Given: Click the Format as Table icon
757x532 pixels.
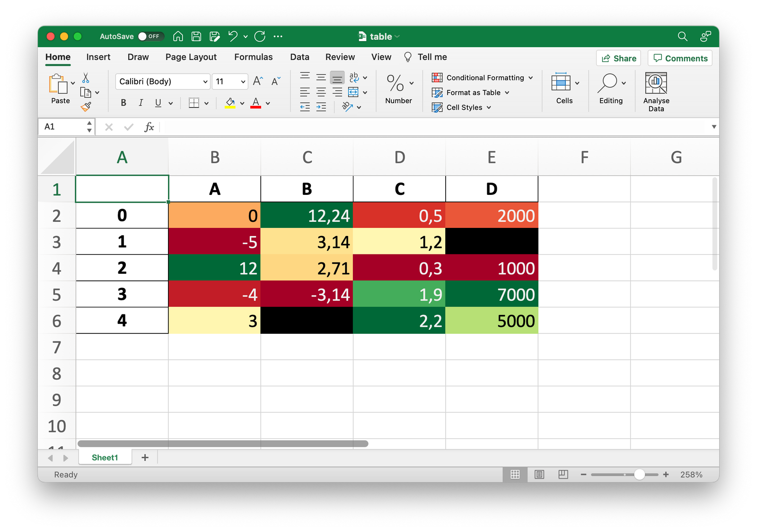Looking at the screenshot, I should [x=436, y=93].
